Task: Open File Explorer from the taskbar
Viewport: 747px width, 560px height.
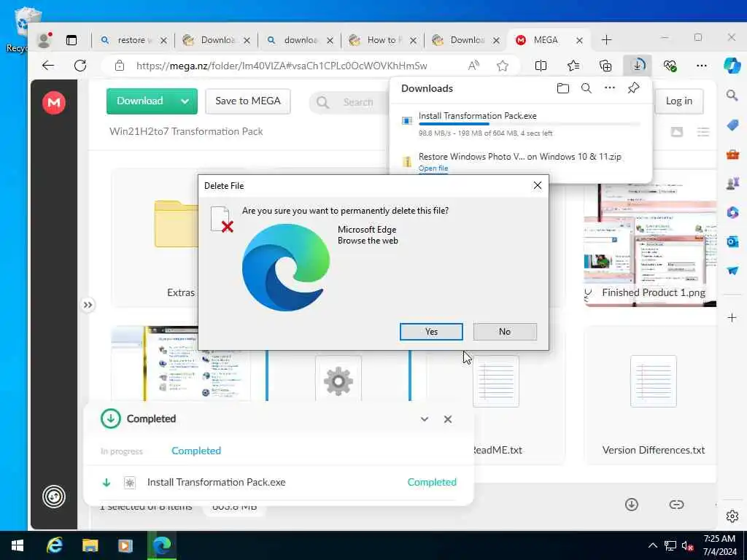Action: 90,545
